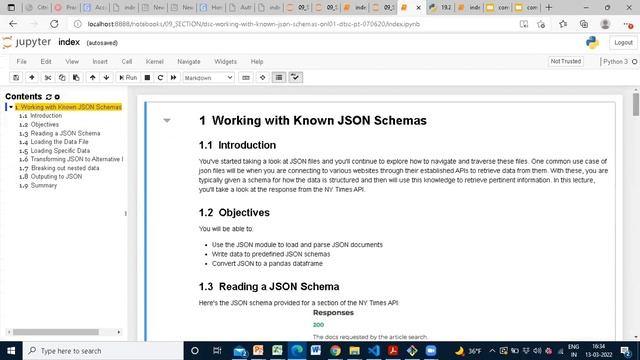Collapse Working with Known JSON Schemas tree
Image resolution: width=640 pixels, height=360 pixels.
11,107
